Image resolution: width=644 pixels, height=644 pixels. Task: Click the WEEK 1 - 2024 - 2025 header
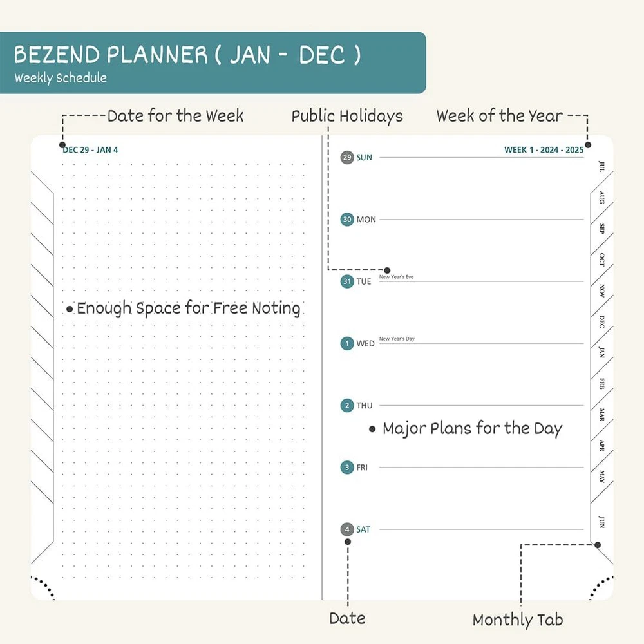click(544, 150)
